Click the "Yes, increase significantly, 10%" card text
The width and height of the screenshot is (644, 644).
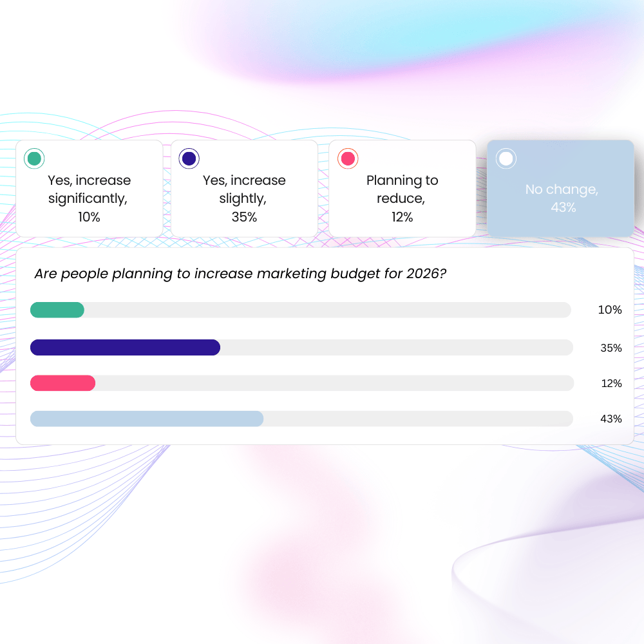(x=90, y=198)
